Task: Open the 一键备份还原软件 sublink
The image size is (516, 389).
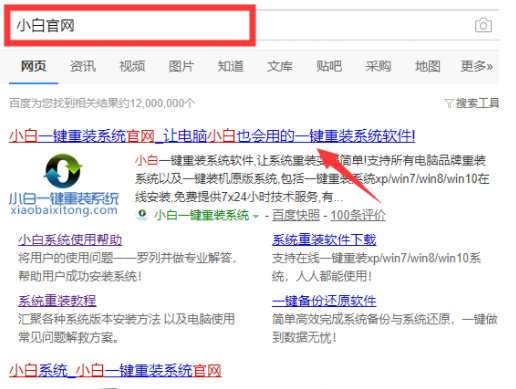Action: point(324,301)
